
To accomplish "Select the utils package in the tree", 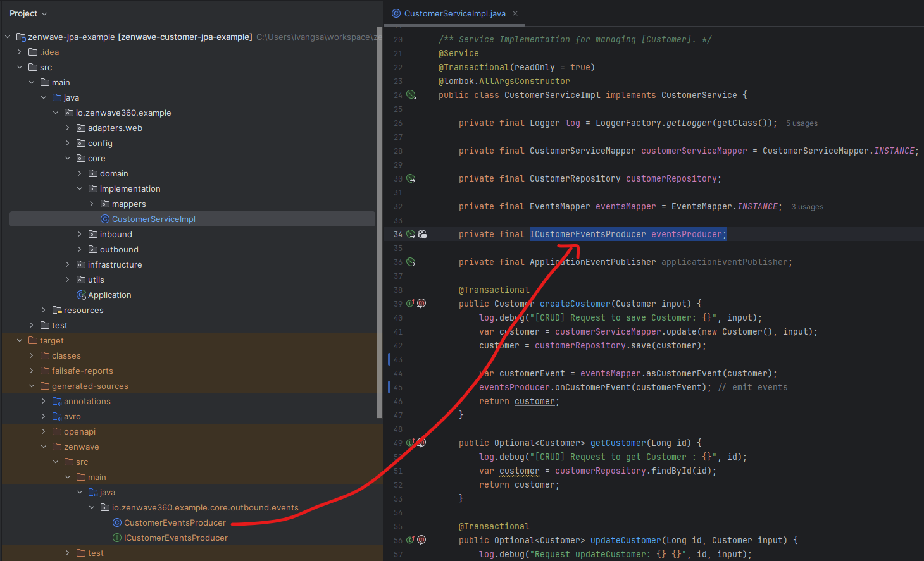I will click(x=96, y=280).
